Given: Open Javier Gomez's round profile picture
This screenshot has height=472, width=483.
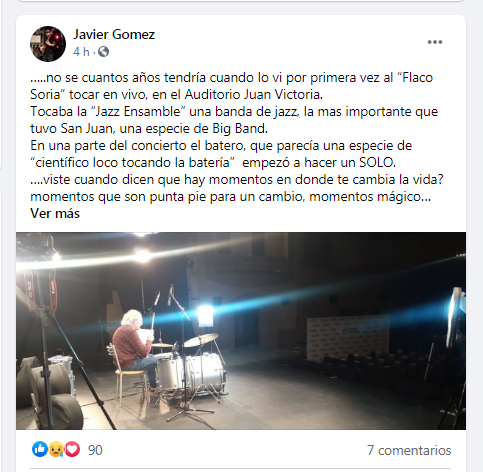Looking at the screenshot, I should tap(48, 44).
